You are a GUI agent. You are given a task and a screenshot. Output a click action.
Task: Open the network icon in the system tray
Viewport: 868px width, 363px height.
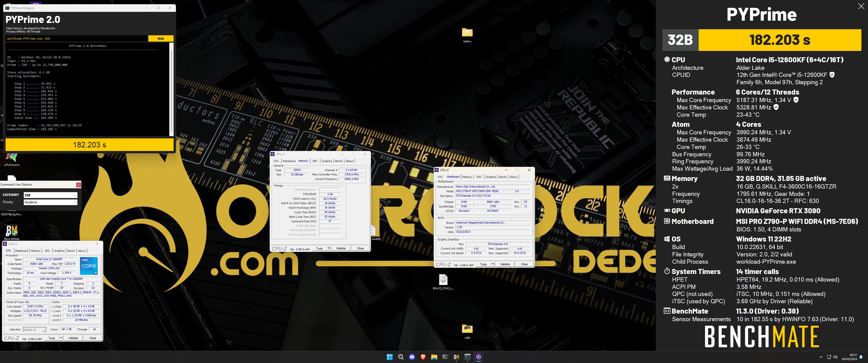point(829,357)
